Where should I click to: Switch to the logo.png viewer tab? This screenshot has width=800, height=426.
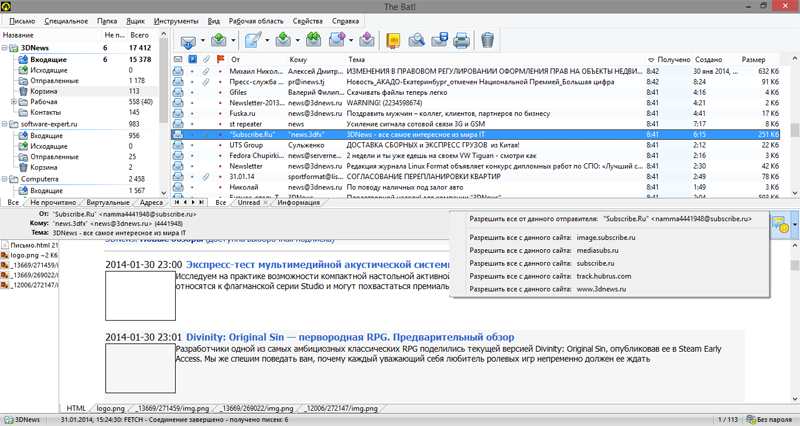pos(111,408)
